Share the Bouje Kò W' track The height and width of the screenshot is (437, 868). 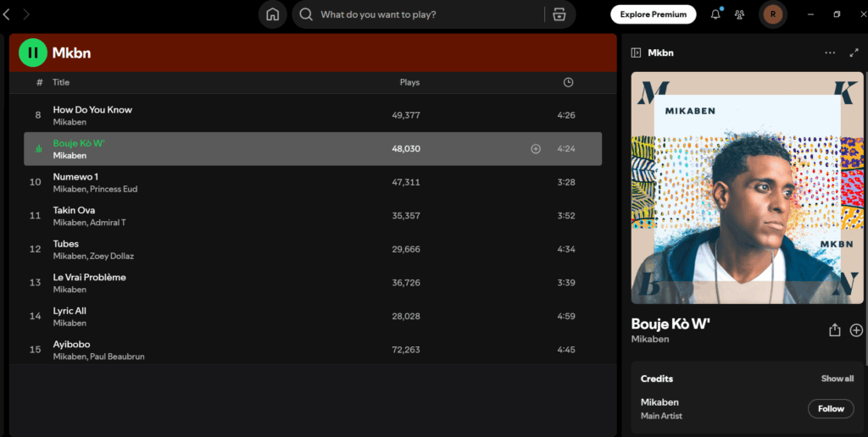[x=834, y=330]
